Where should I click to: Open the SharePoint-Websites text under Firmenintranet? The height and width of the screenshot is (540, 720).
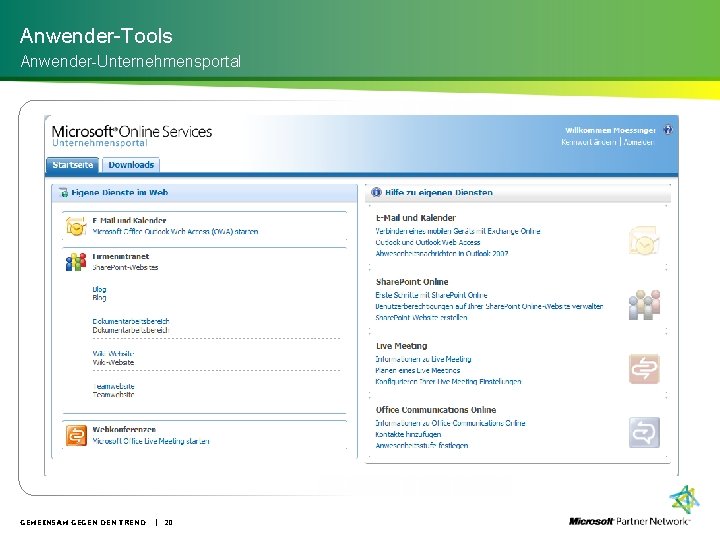[125, 267]
